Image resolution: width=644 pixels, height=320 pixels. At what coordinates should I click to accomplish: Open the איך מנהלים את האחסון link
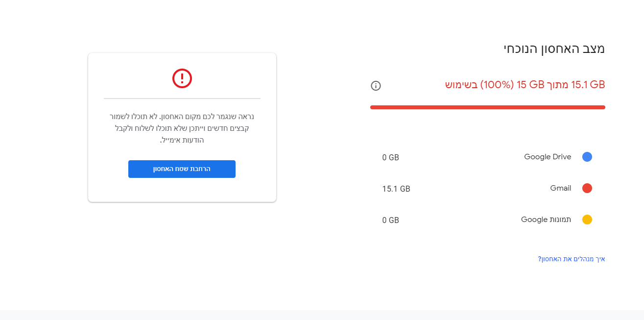point(572,259)
